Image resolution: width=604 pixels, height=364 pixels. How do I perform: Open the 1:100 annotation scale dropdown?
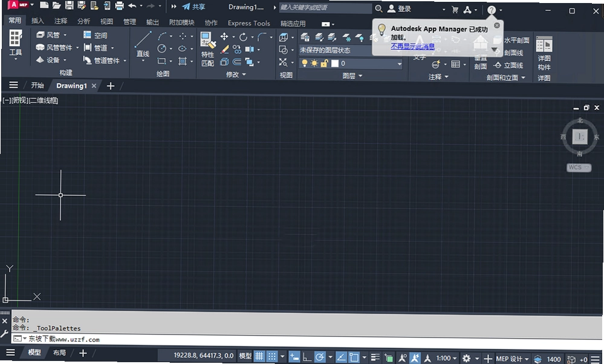(446, 358)
